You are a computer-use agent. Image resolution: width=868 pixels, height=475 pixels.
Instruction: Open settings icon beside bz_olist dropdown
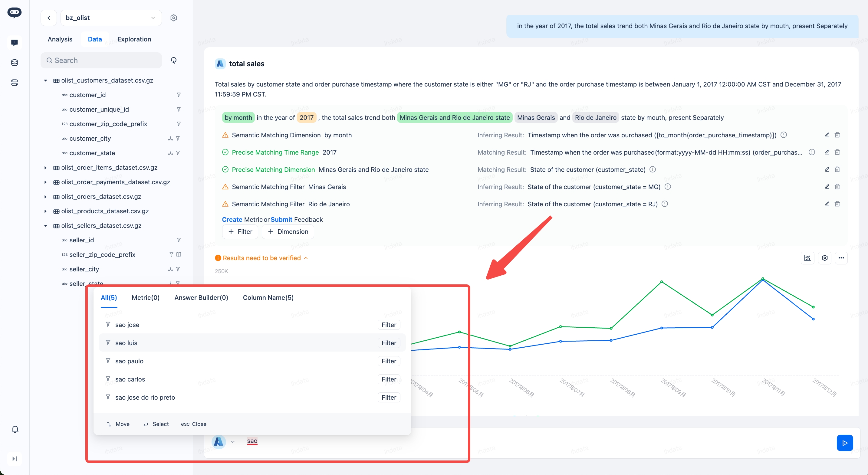click(x=173, y=18)
